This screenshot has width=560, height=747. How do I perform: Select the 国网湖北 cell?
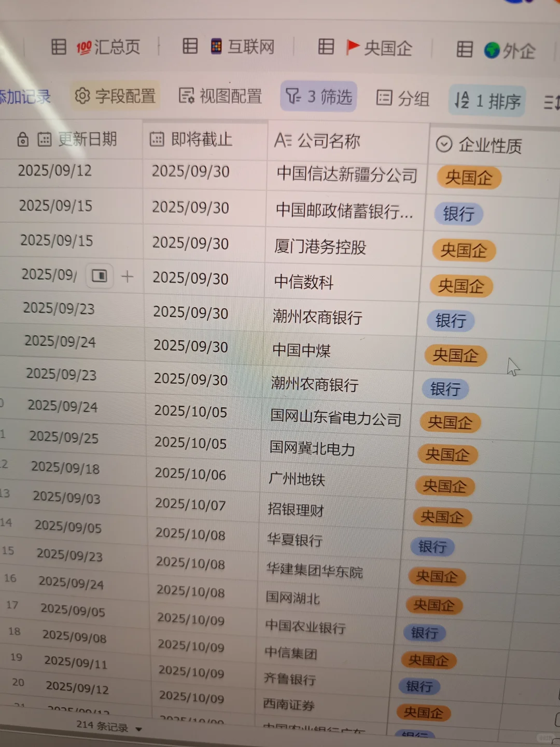pos(327,598)
